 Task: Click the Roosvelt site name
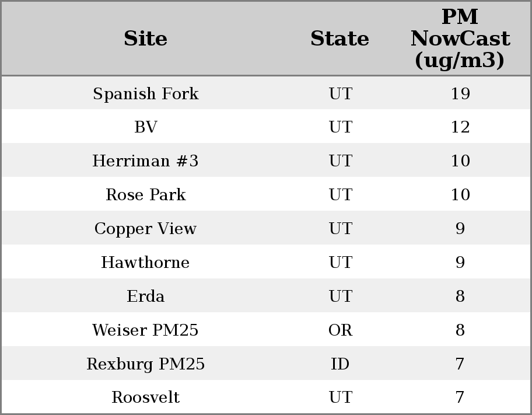pos(146,397)
